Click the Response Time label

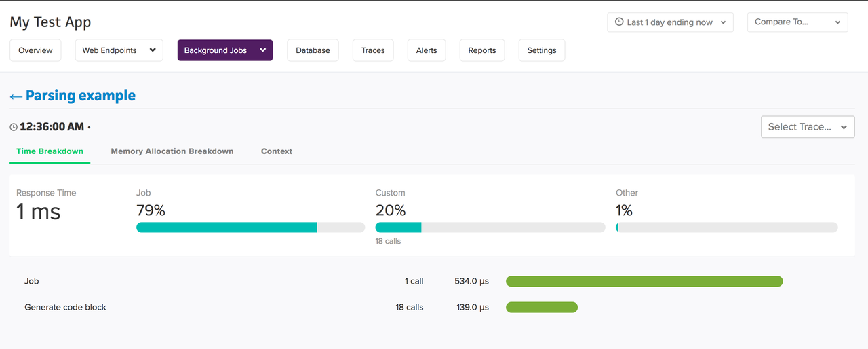(46, 193)
